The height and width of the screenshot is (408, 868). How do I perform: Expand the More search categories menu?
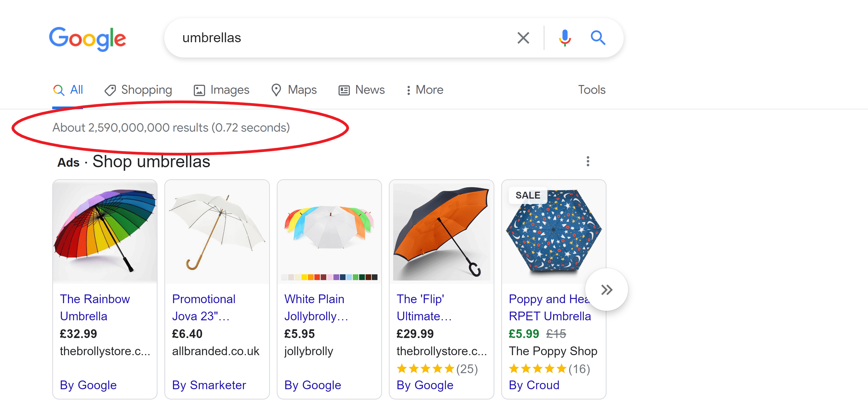(x=425, y=90)
